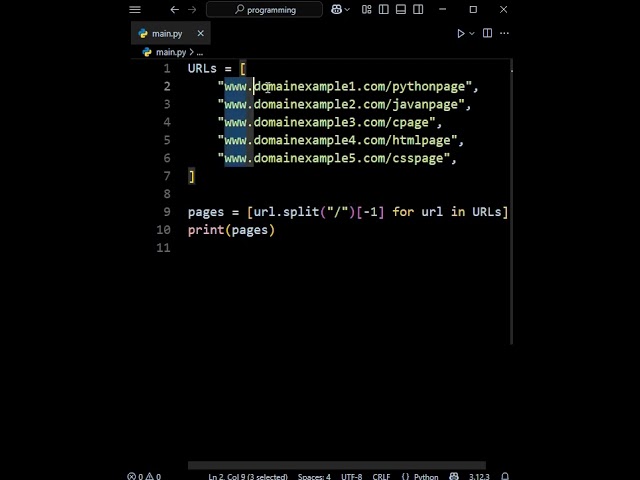Viewport: 640px width, 480px height.
Task: Click on the pythonpage URL string
Action: tap(344, 87)
